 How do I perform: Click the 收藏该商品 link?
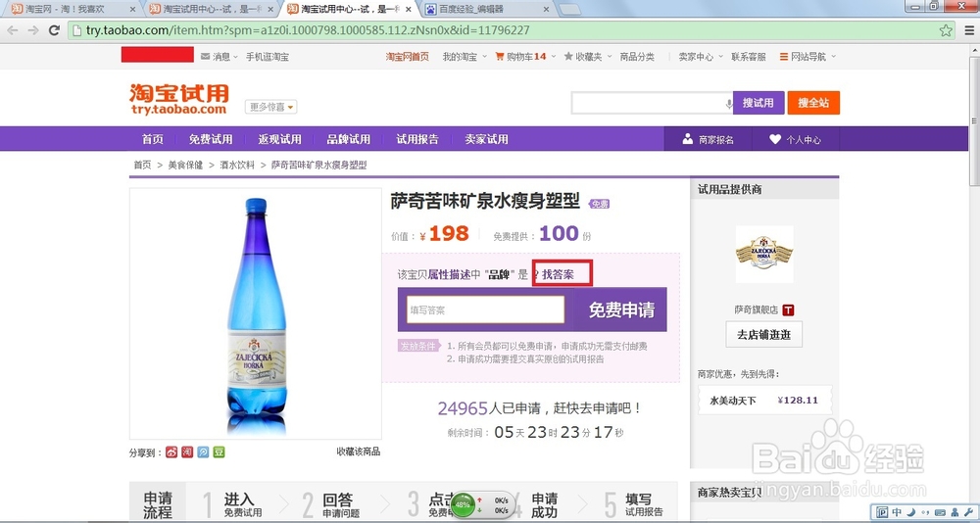(358, 452)
